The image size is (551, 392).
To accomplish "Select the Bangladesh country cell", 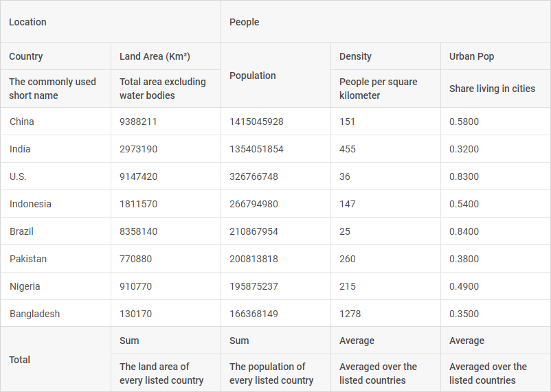I will coord(56,314).
